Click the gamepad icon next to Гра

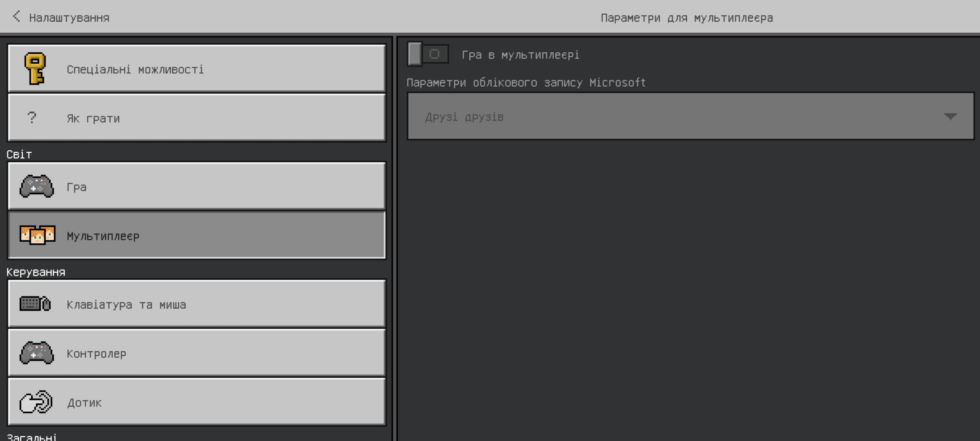click(37, 187)
